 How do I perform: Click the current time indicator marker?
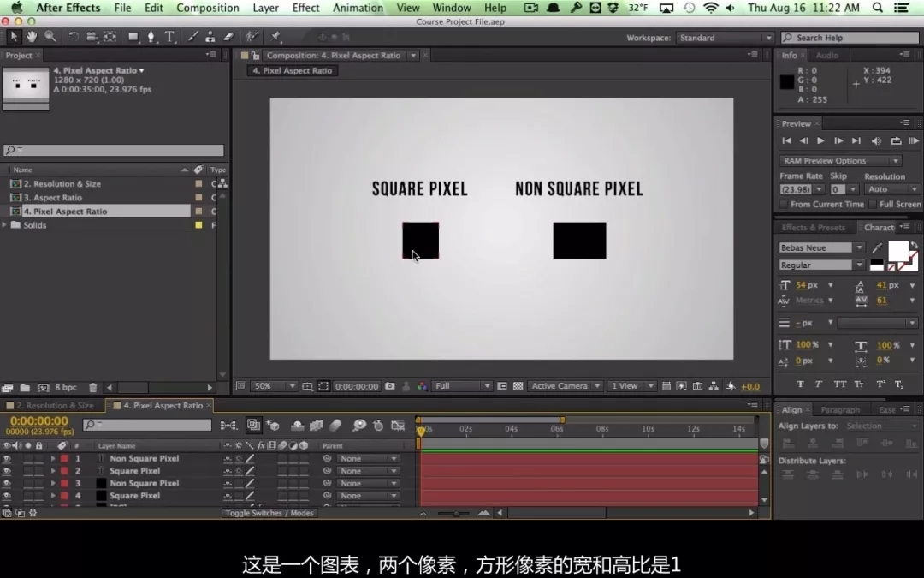[421, 430]
